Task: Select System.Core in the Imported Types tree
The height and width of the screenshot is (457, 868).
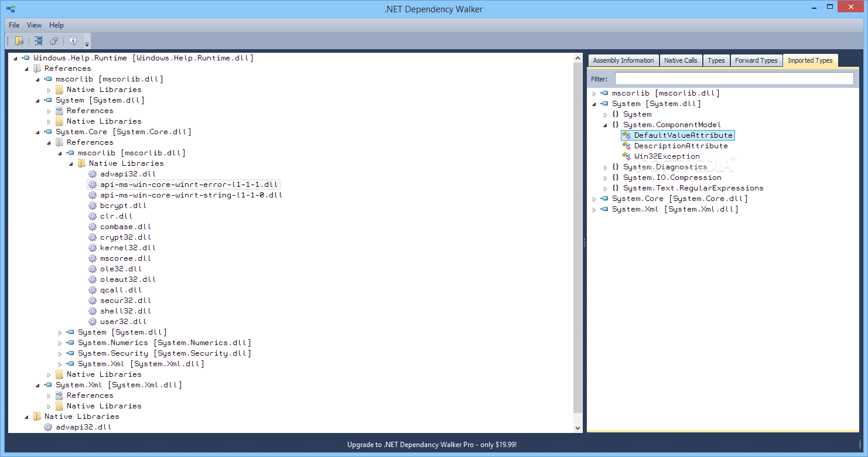Action: pos(679,199)
